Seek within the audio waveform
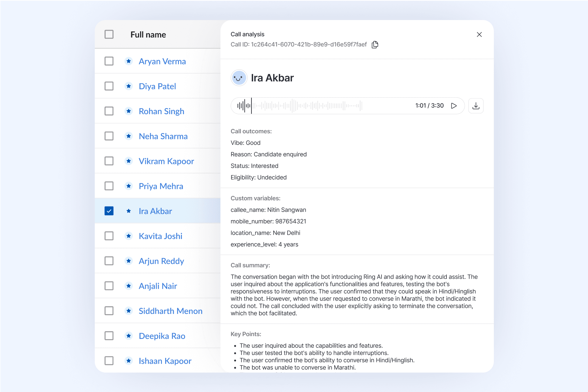588x392 pixels. 304,106
